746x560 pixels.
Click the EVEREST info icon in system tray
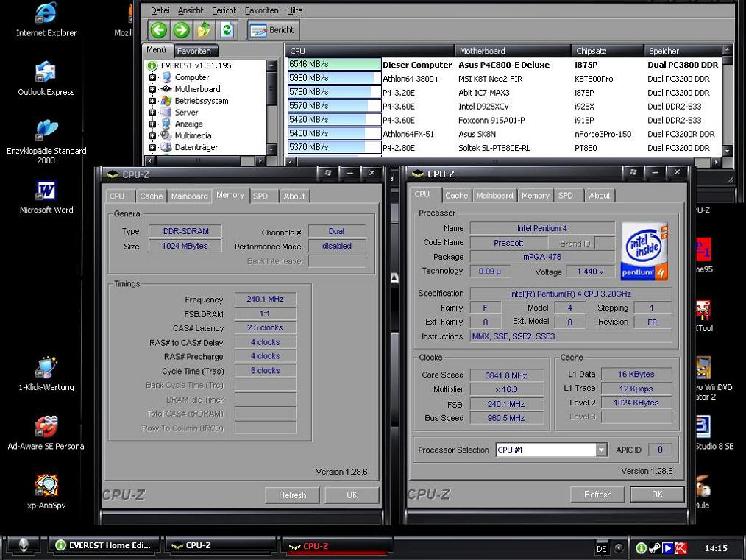coord(641,548)
